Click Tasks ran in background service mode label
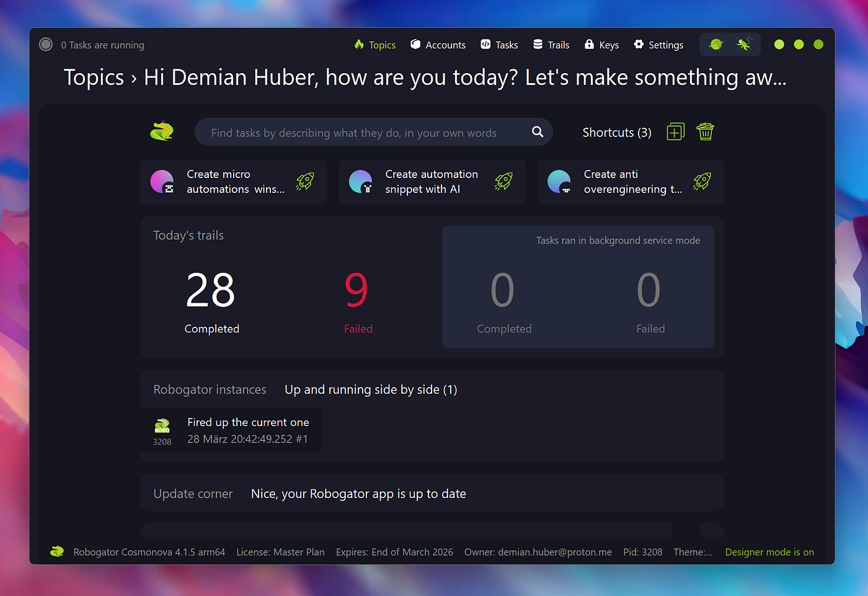The image size is (868, 596). click(x=618, y=240)
